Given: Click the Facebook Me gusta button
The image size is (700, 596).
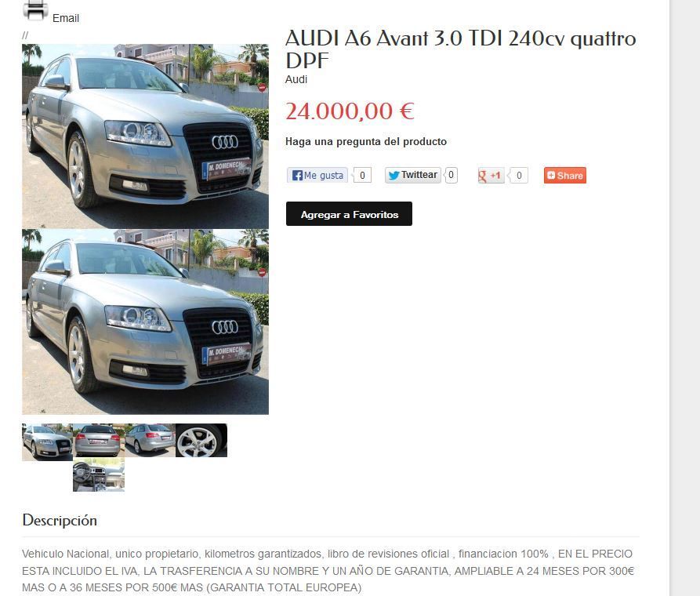Looking at the screenshot, I should pos(317,175).
